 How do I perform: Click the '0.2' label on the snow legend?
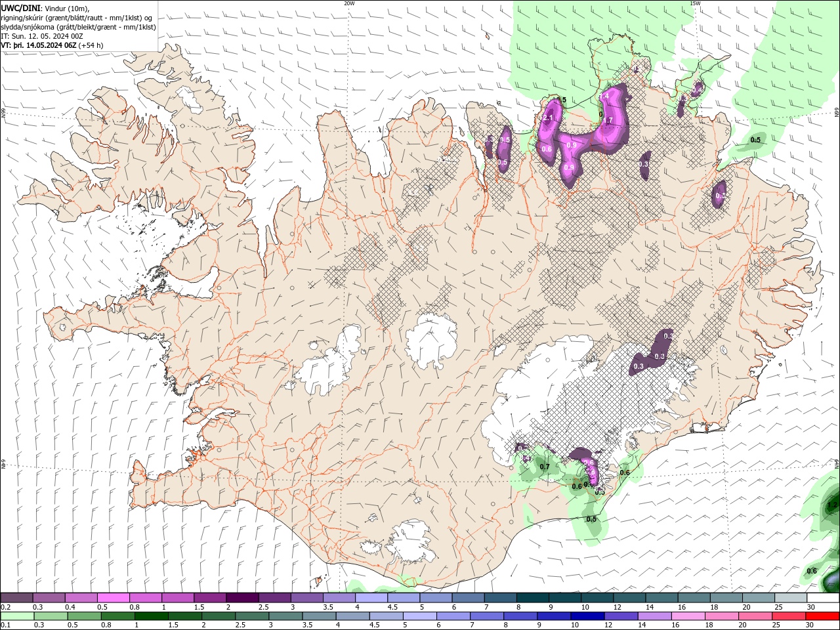5,607
